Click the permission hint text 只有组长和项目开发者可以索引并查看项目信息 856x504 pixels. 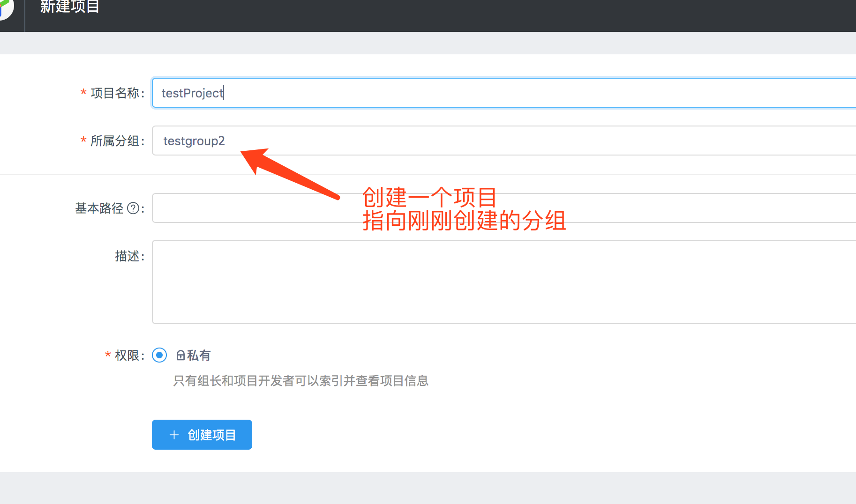(301, 381)
